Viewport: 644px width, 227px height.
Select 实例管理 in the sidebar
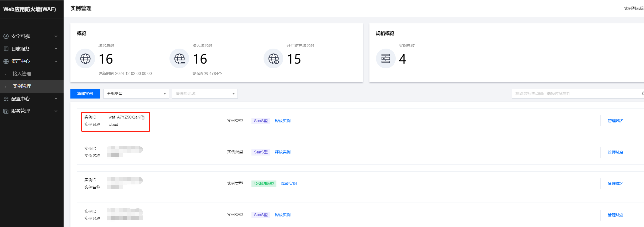point(22,86)
